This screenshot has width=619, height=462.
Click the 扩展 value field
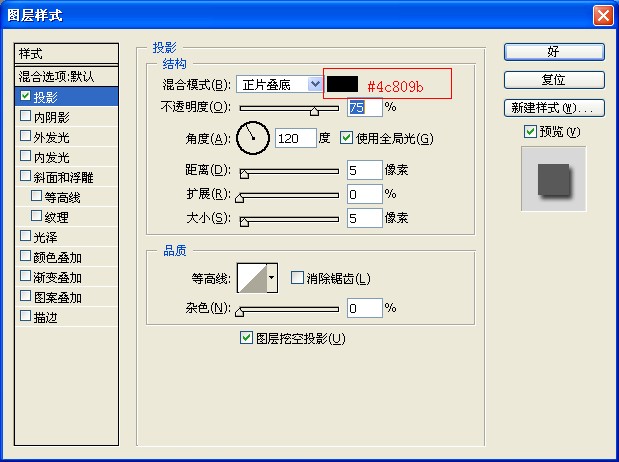[x=365, y=194]
